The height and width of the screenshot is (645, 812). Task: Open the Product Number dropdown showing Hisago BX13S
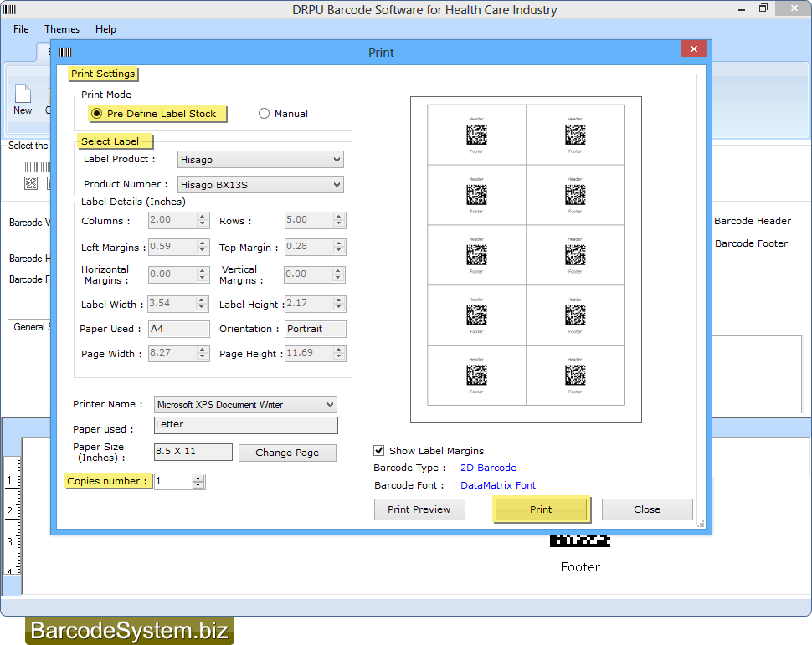pyautogui.click(x=260, y=184)
